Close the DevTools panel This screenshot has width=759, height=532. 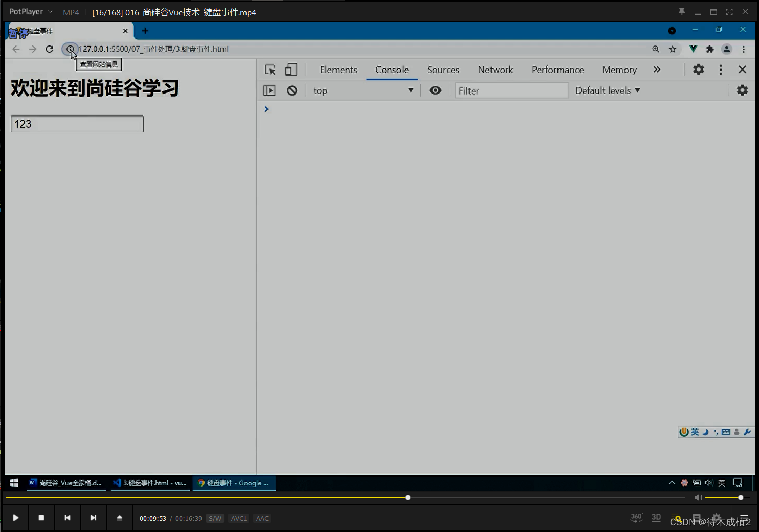pyautogui.click(x=742, y=70)
